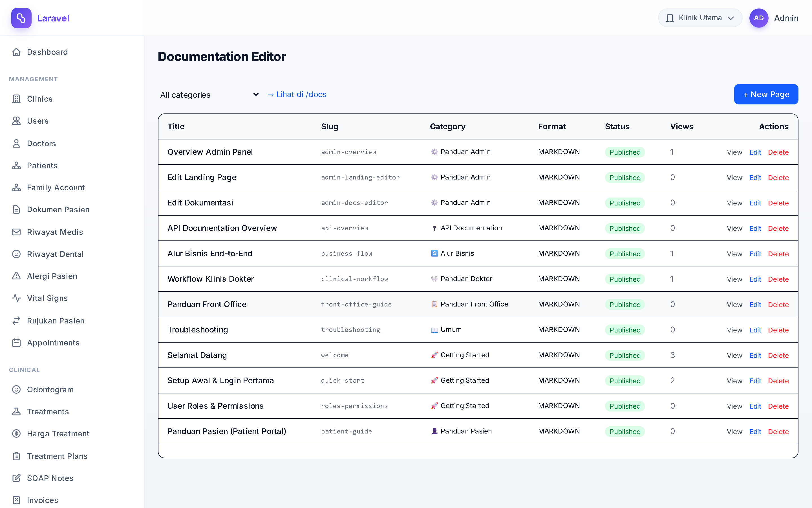
Task: Click the Treatments flask icon
Action: pyautogui.click(x=16, y=411)
